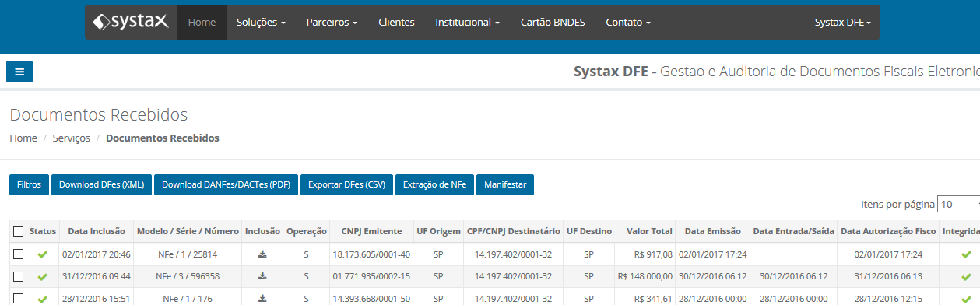This screenshot has height=305, width=980.
Task: Sort by Data Emissão column header
Action: coord(712,231)
